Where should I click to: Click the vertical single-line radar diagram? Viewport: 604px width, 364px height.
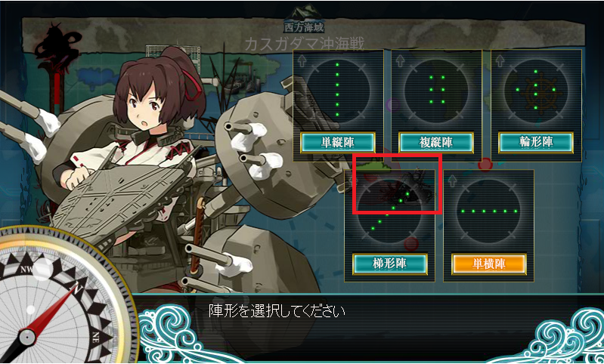coord(338,91)
